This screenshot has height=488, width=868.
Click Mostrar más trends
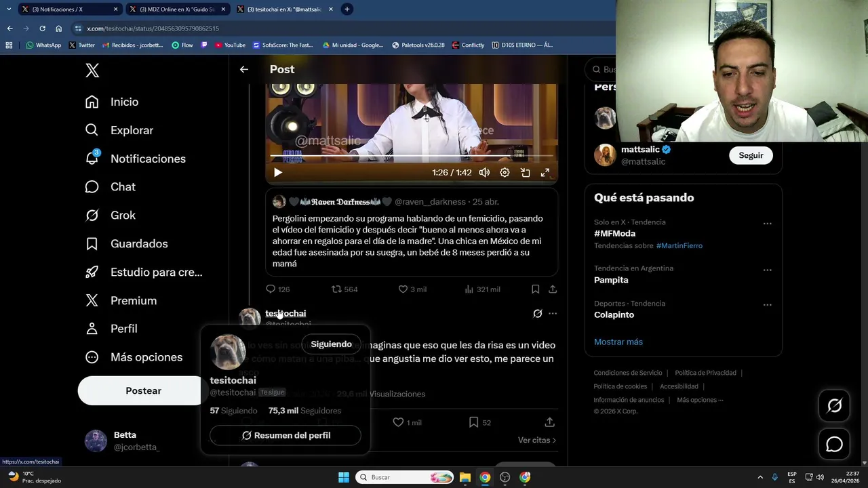click(x=618, y=342)
